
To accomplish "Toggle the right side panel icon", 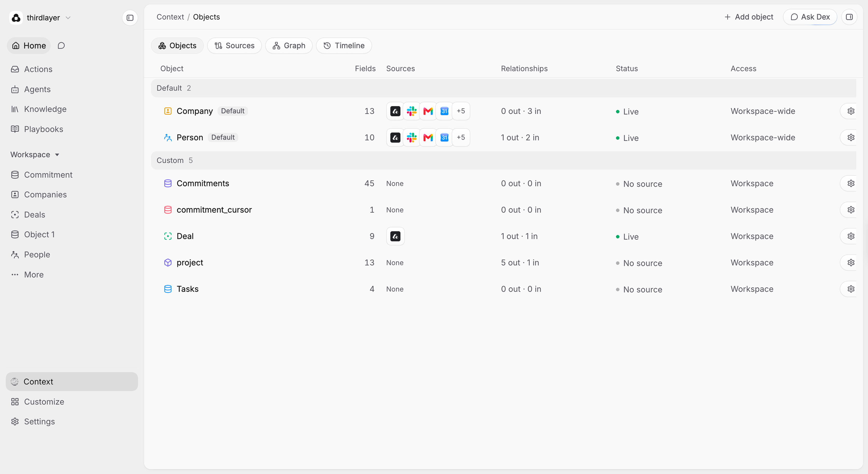I will tap(849, 17).
